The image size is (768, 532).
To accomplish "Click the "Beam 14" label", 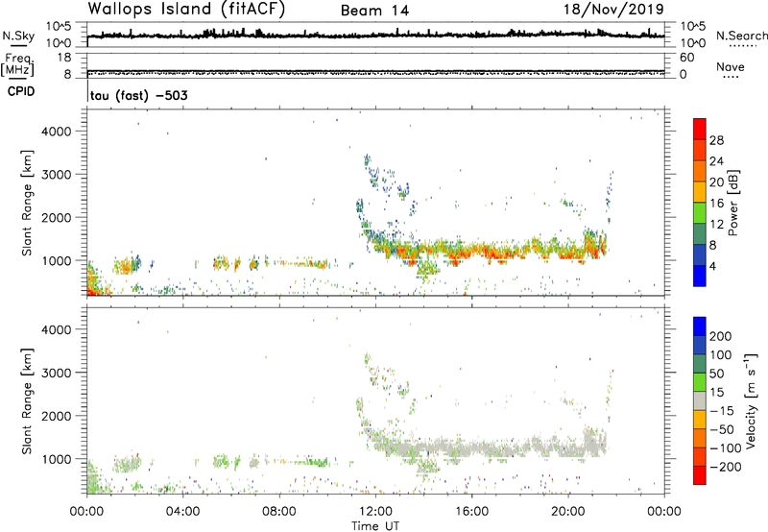I will [x=374, y=11].
